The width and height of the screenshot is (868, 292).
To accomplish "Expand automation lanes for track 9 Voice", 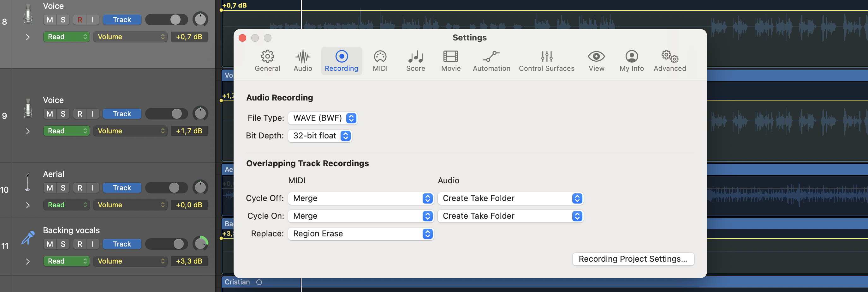I will pos(28,131).
